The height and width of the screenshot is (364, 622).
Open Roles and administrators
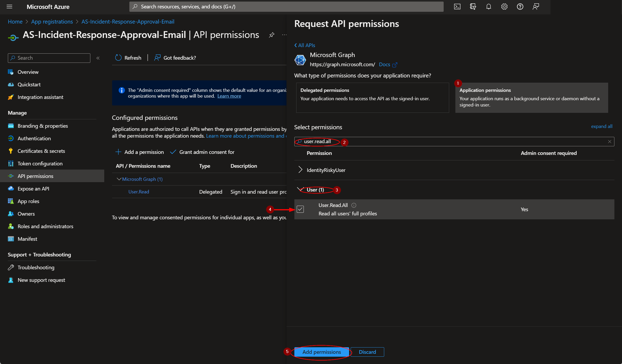[45, 226]
